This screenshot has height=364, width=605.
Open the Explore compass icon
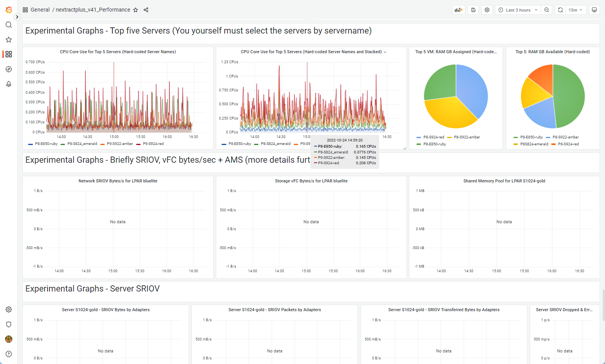pyautogui.click(x=8, y=69)
